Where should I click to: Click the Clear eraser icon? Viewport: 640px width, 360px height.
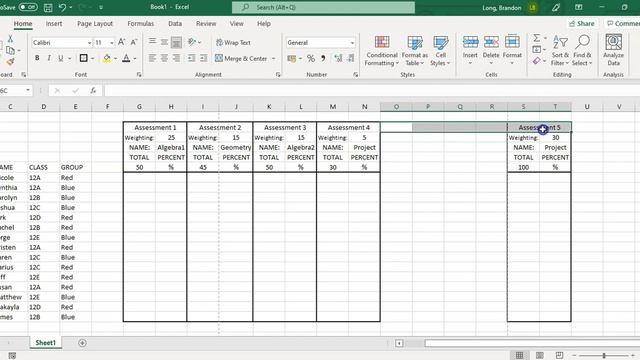(x=537, y=61)
